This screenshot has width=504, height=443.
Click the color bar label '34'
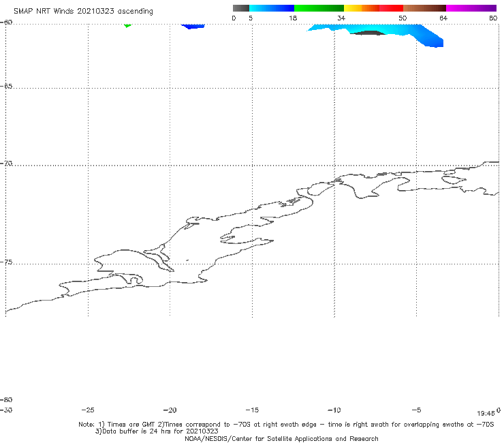pyautogui.click(x=341, y=18)
